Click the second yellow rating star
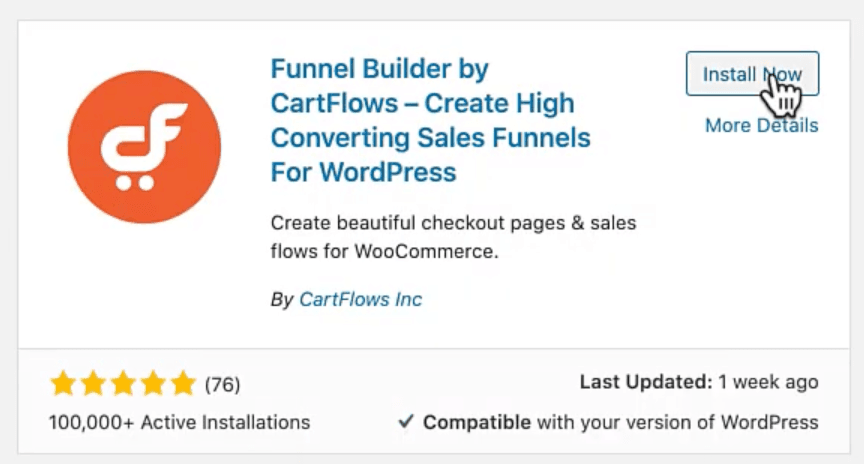This screenshot has width=864, height=464. tap(93, 383)
